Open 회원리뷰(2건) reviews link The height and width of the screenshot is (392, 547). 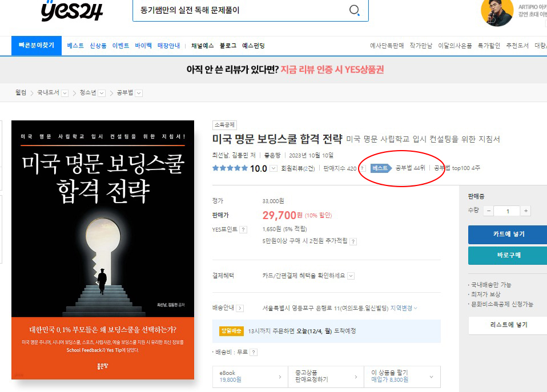click(298, 168)
